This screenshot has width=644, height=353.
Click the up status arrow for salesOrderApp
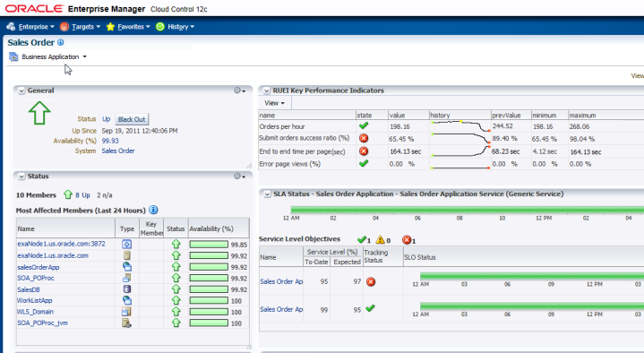[176, 267]
